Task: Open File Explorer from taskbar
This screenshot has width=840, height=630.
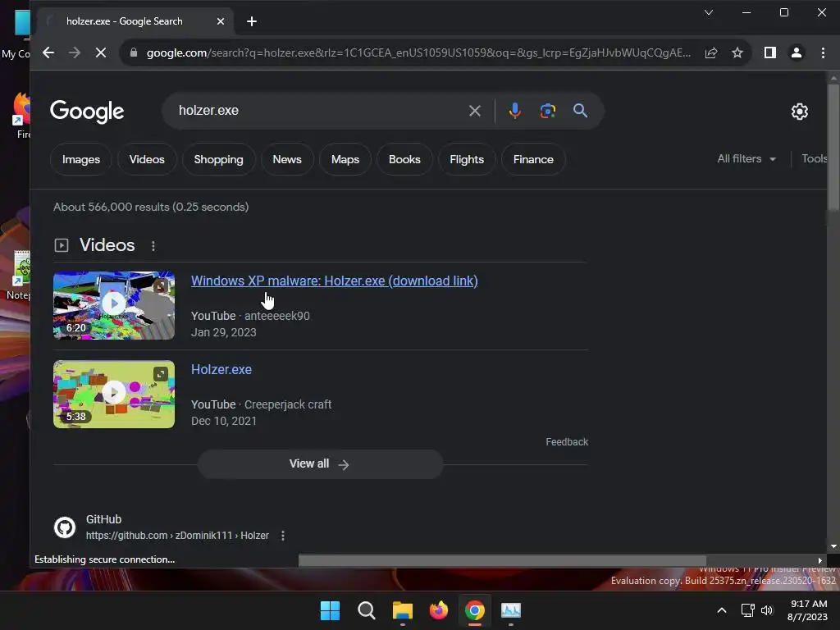Action: tap(402, 610)
